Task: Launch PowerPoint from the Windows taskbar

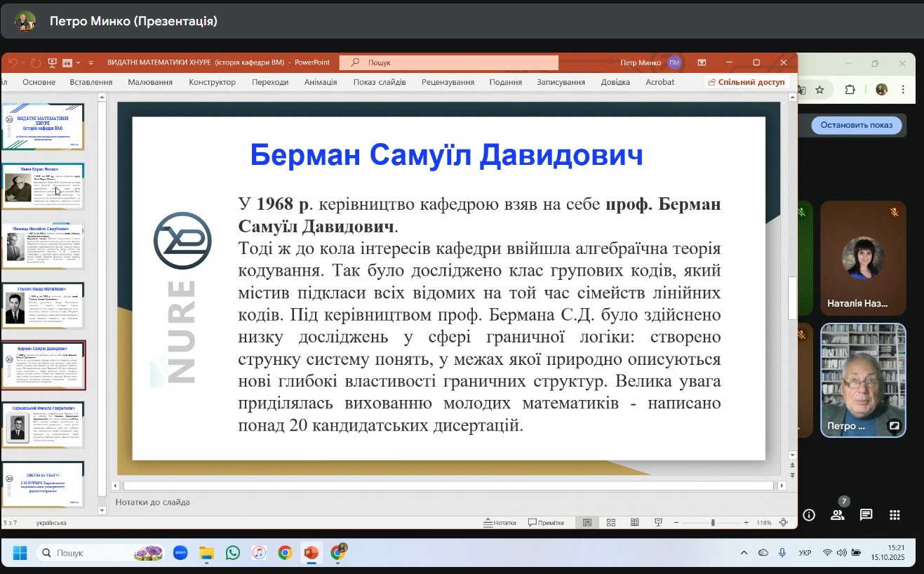Action: click(311, 553)
